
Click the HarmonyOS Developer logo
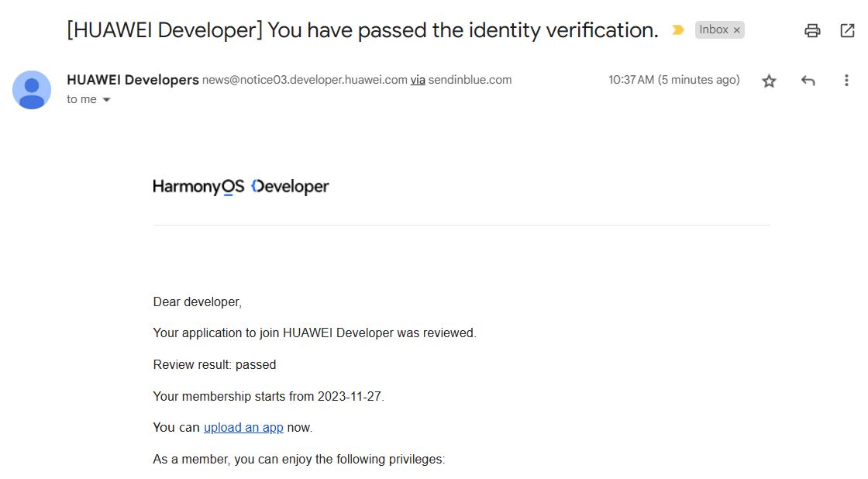pyautogui.click(x=241, y=187)
